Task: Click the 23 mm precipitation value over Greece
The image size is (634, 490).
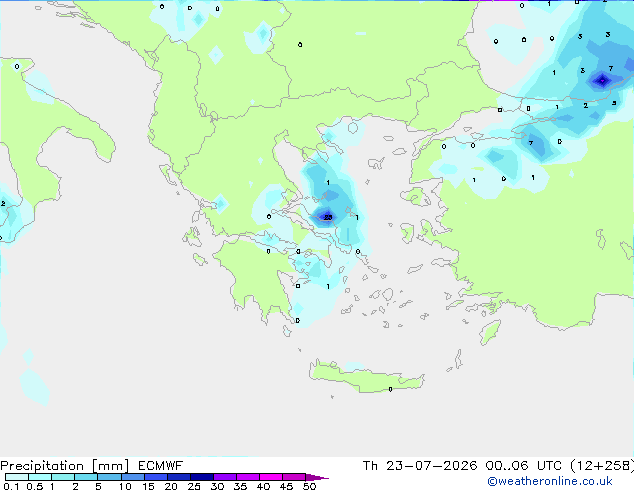Action: 328,218
